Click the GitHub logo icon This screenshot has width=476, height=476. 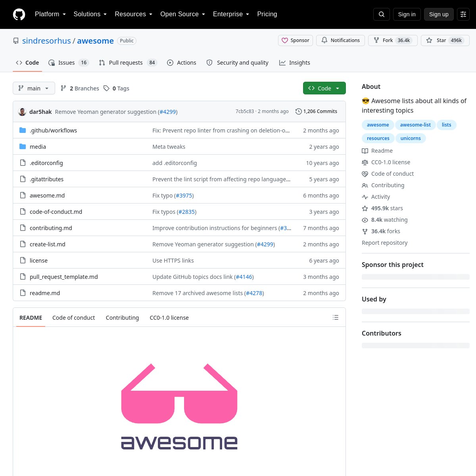19,14
